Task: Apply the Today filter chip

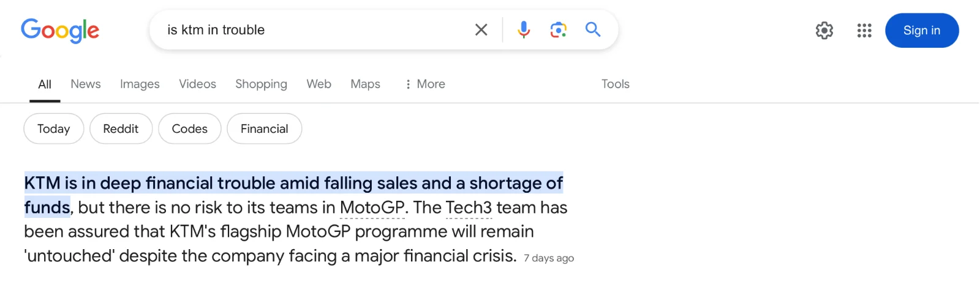Action: click(53, 129)
